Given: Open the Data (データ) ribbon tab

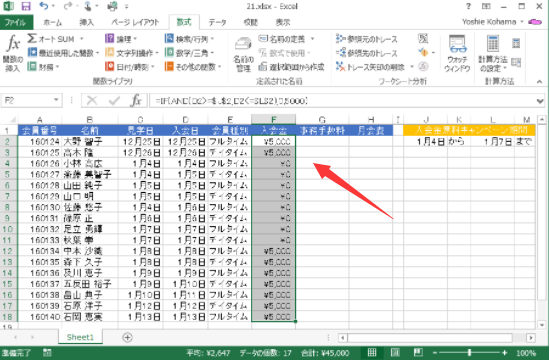Looking at the screenshot, I should (217, 22).
